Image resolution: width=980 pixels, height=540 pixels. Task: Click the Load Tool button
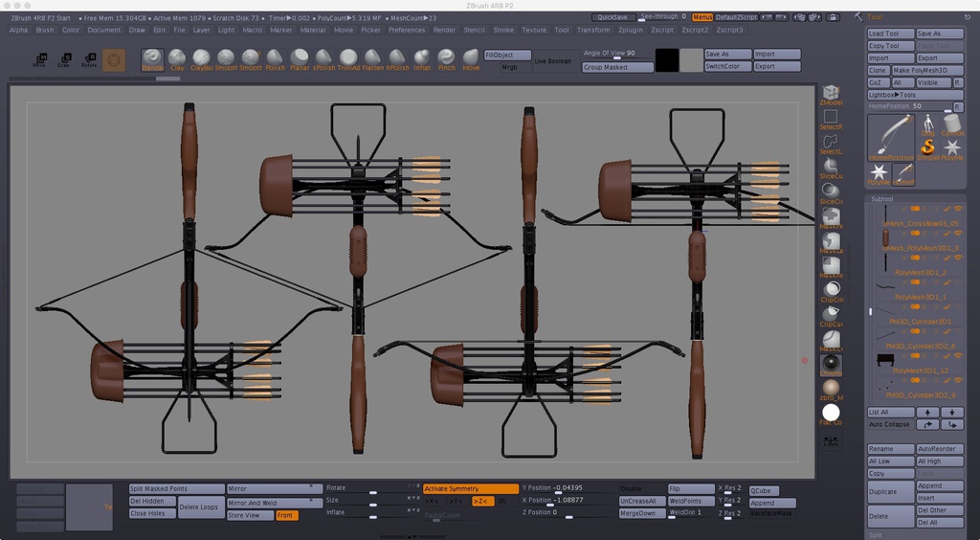click(891, 34)
